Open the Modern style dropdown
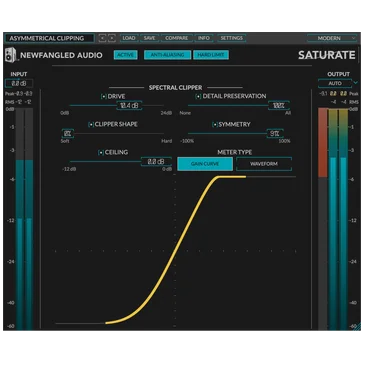The image size is (365, 365). point(332,38)
